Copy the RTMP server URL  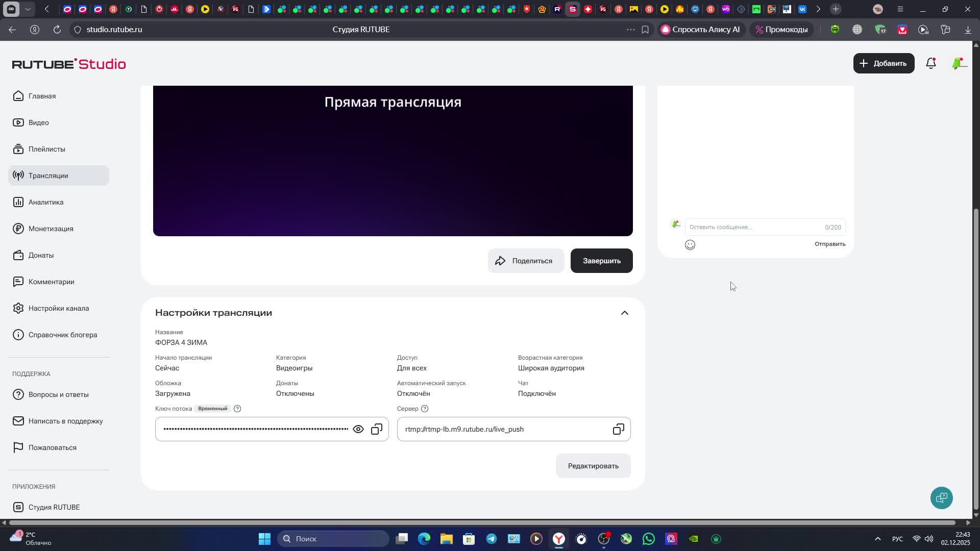click(618, 429)
